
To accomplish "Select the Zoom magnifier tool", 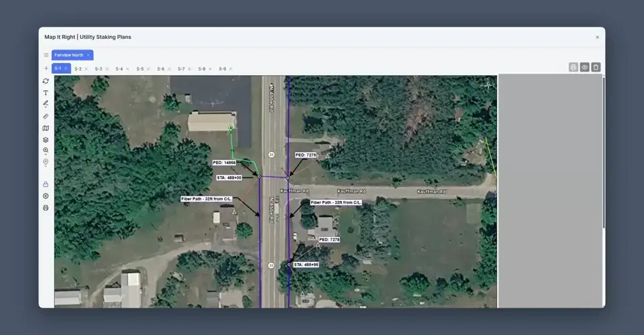I will tap(46, 150).
